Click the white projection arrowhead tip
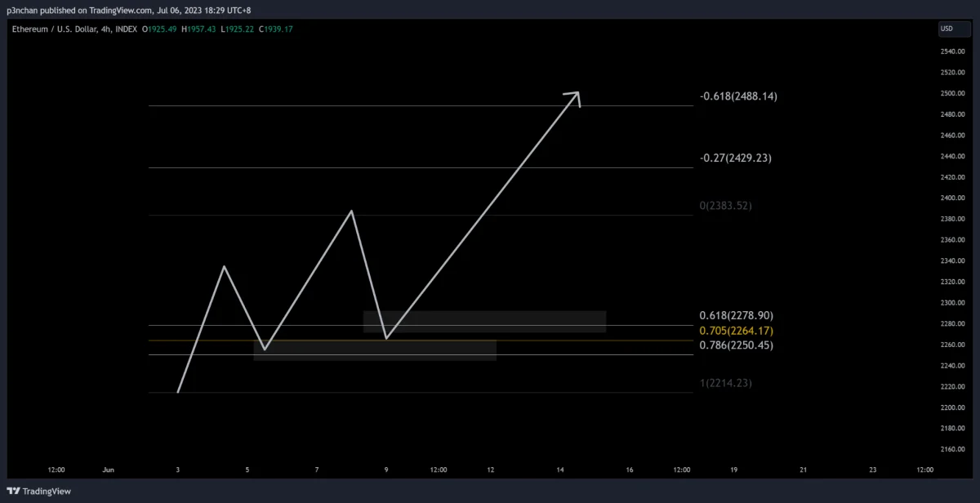This screenshot has width=980, height=503. (577, 93)
